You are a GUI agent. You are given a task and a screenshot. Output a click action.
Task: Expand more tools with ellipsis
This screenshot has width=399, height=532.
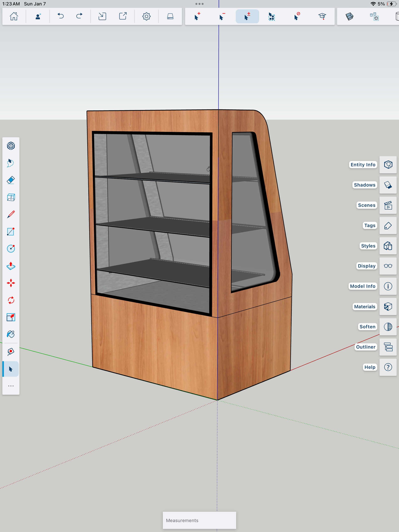(x=11, y=386)
